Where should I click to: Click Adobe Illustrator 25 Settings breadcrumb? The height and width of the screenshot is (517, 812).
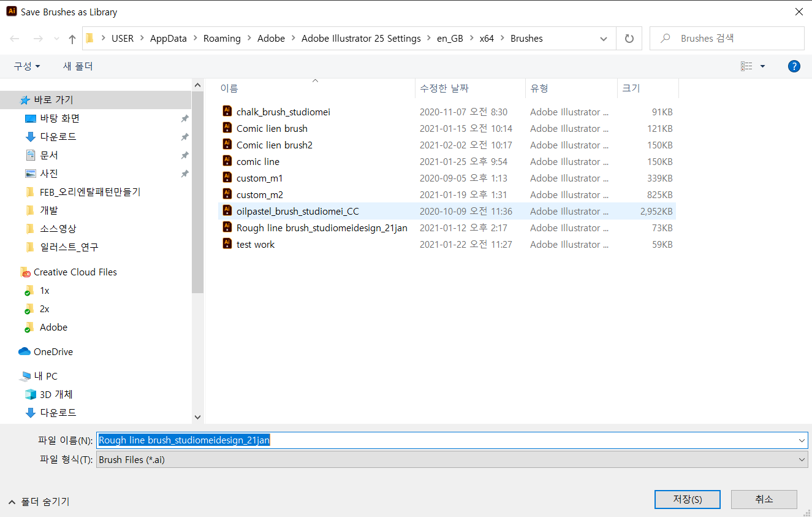pyautogui.click(x=361, y=39)
